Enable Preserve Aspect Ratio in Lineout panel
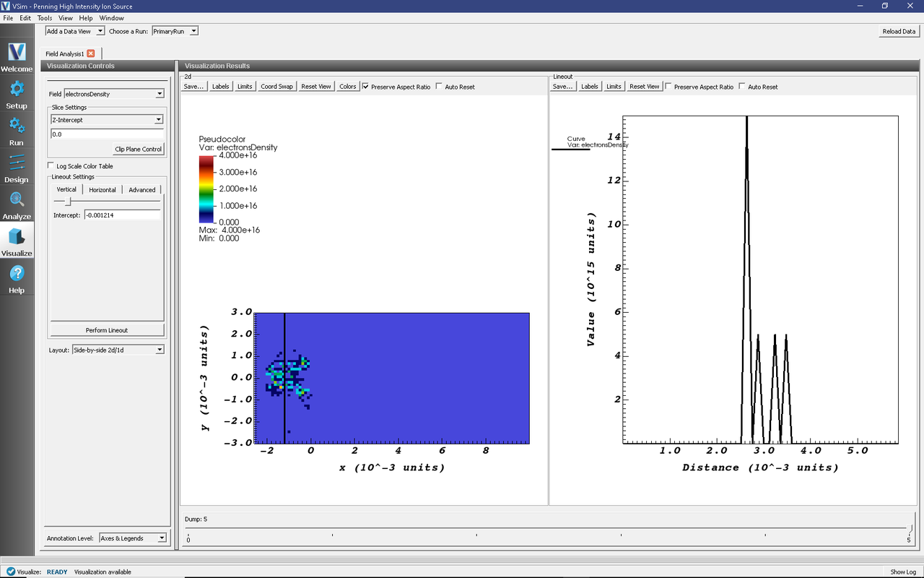Screen dimensions: 924x578 [668, 87]
